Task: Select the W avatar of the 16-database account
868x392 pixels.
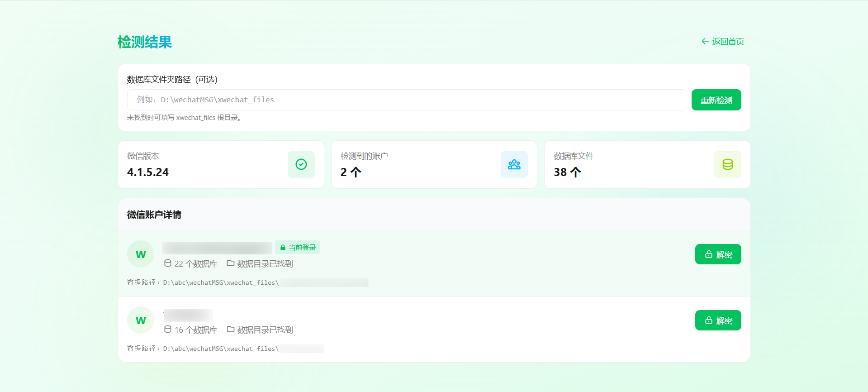Action: point(141,320)
